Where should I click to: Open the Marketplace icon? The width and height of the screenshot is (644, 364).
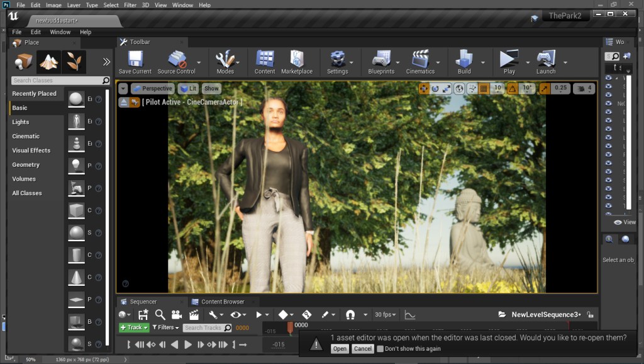pyautogui.click(x=297, y=60)
